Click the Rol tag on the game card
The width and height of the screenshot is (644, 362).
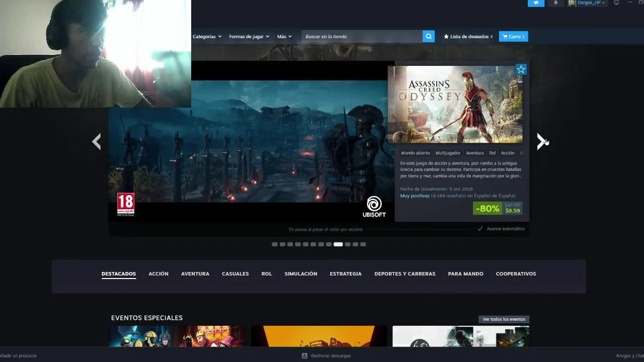coord(492,153)
